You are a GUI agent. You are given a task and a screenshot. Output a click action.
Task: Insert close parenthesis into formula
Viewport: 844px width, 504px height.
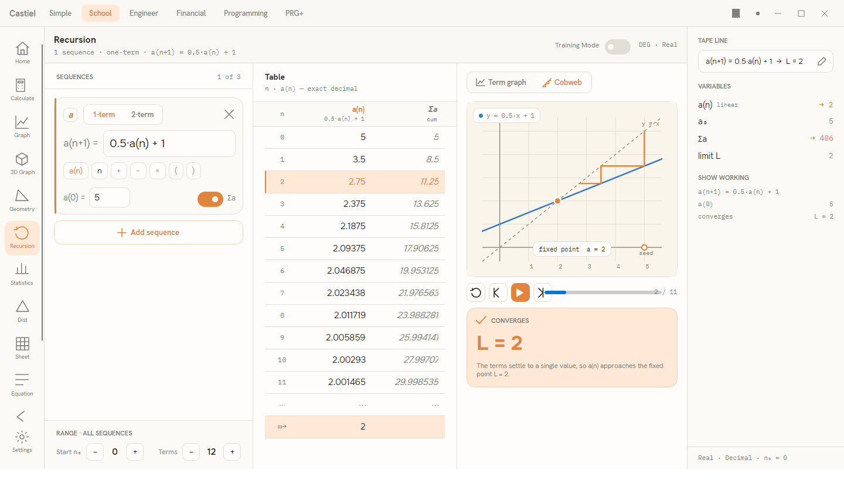tap(193, 171)
